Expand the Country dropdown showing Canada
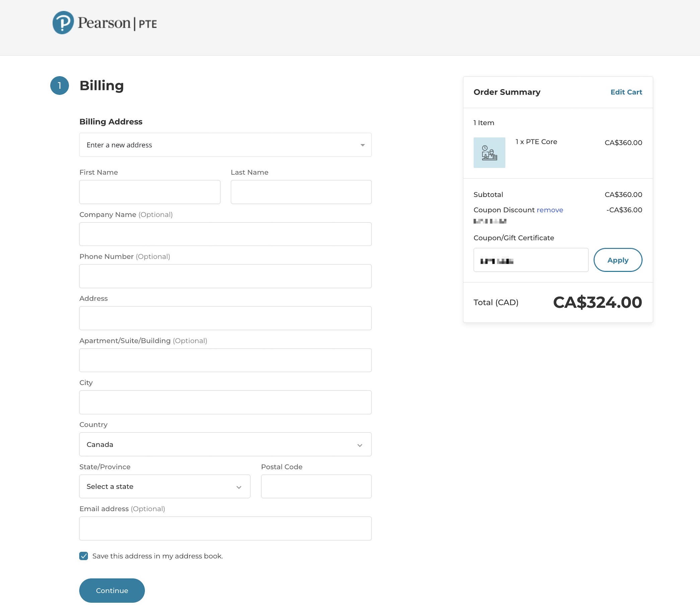Viewport: 700px width, 607px height. point(225,444)
